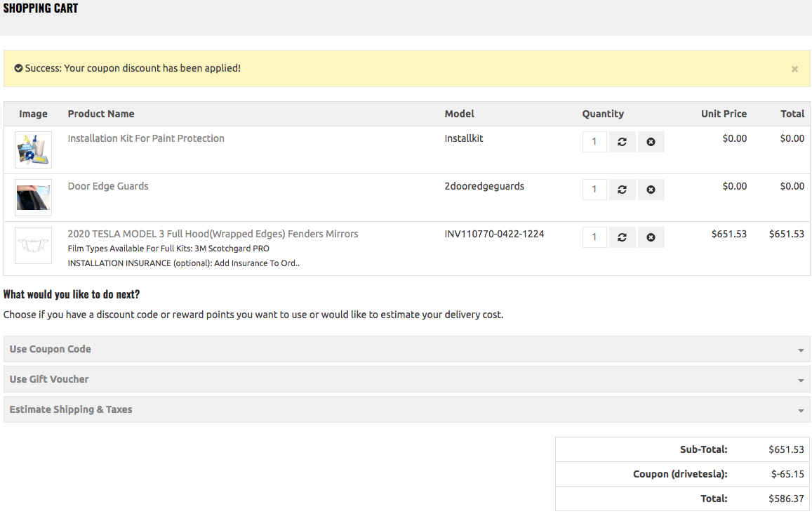Screen dimensions: 812x514
Task: Click the Gift Voucher caret arrow
Action: (801, 380)
